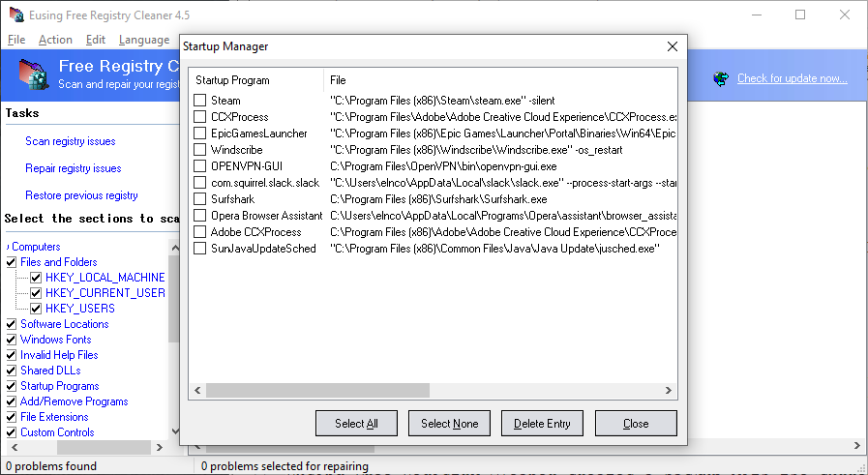The image size is (868, 475).
Task: Tick the Steam startup checkbox
Action: coord(200,101)
